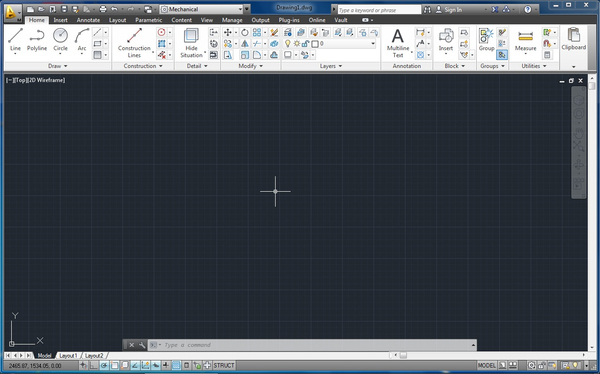Click the Autodesk Exchange X icon
Image resolution: width=600 pixels, height=374 pixels.
[495, 10]
